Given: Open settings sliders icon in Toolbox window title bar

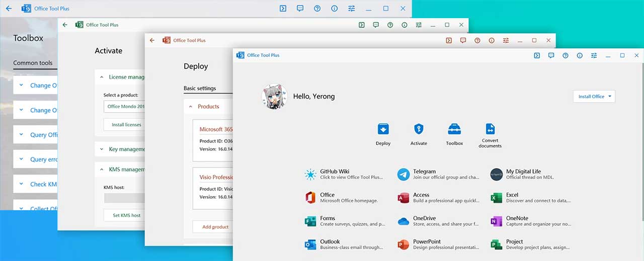Looking at the screenshot, I should pos(351,9).
